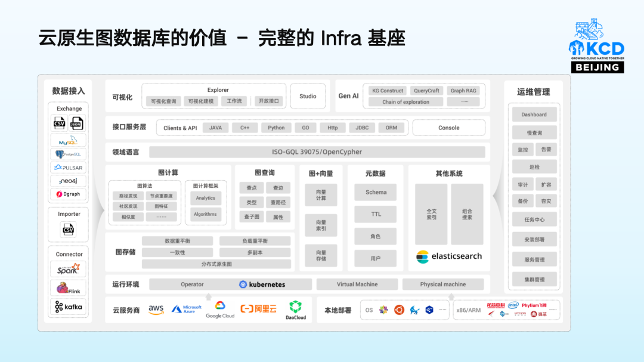Click the Flink logo
This screenshot has height=362, width=644.
click(68, 288)
